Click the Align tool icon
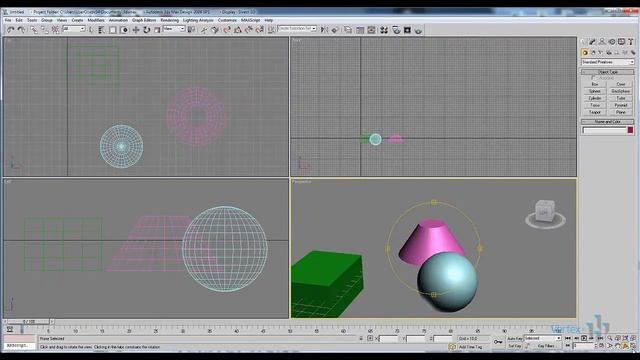Screen dimensions: 640x360 click(x=335, y=30)
